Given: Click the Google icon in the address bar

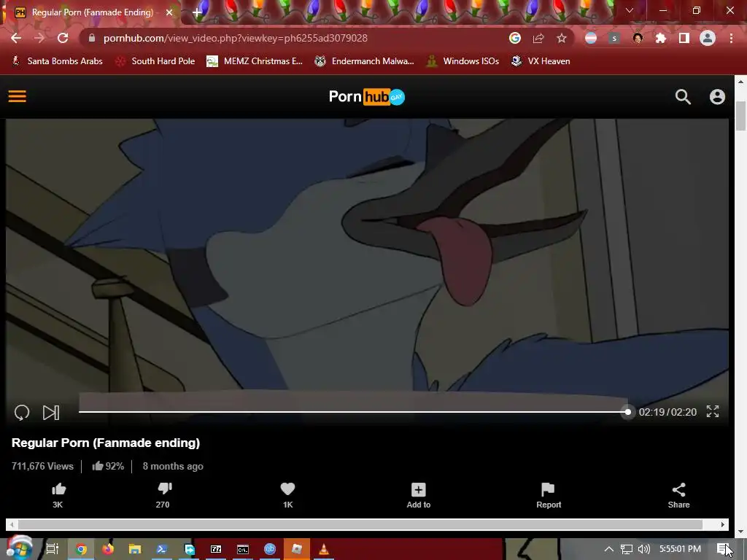Looking at the screenshot, I should [x=515, y=38].
